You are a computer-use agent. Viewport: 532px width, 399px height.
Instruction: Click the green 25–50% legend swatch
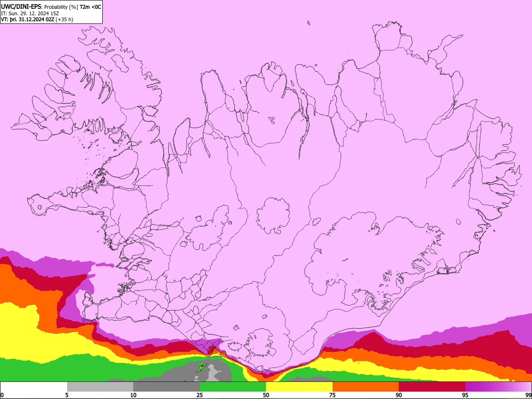coord(233,387)
